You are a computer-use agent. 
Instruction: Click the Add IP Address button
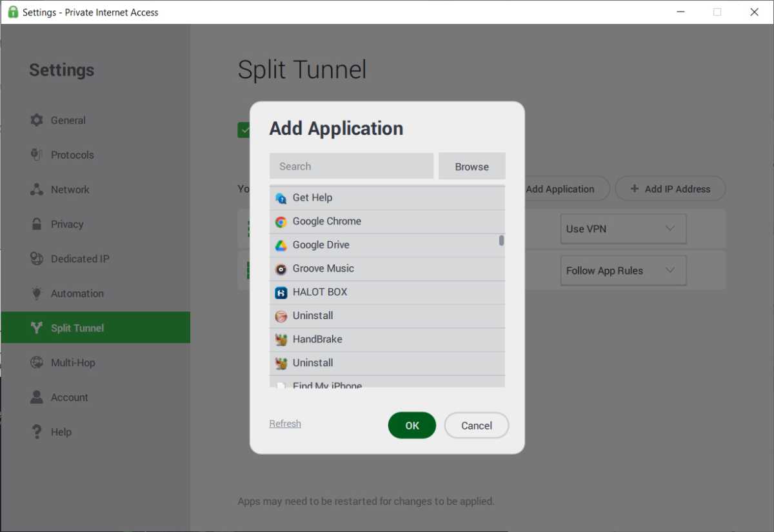click(x=670, y=189)
